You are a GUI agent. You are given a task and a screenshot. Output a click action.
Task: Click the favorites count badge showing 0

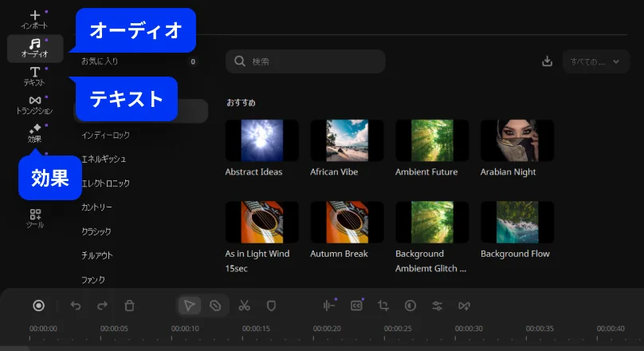click(193, 61)
